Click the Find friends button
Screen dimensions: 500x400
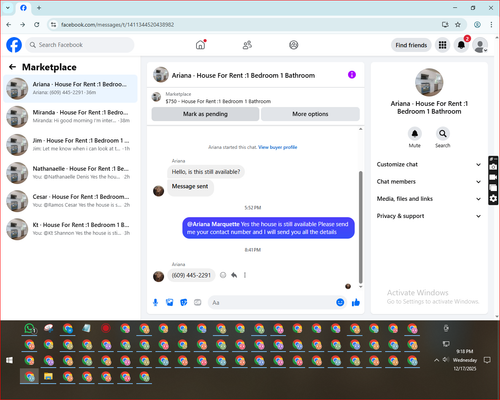(411, 45)
